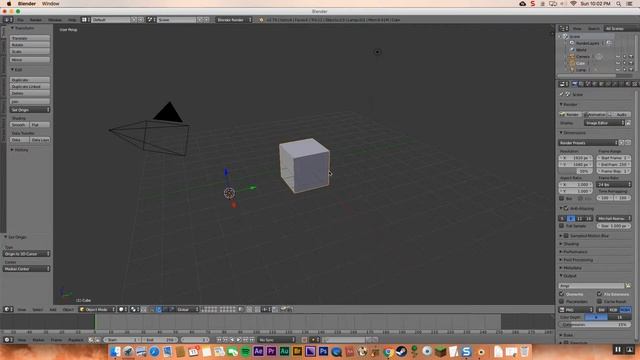Image resolution: width=640 pixels, height=360 pixels.
Task: Open the Render Presets dropdown
Action: click(x=588, y=143)
